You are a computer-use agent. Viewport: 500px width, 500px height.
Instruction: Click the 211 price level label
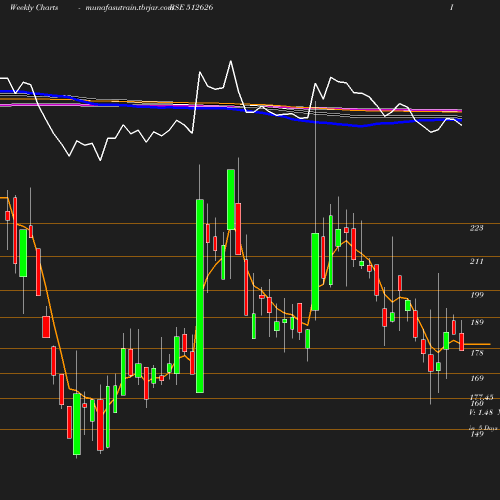(476, 261)
